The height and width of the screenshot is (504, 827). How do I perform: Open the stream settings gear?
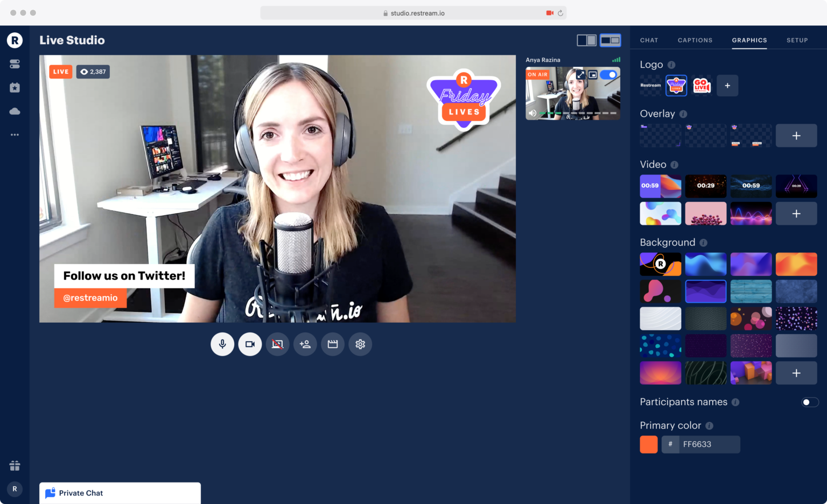[360, 344]
